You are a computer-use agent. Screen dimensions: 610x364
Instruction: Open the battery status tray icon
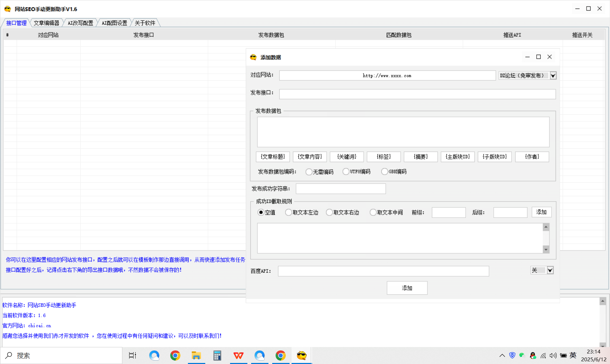click(x=563, y=356)
